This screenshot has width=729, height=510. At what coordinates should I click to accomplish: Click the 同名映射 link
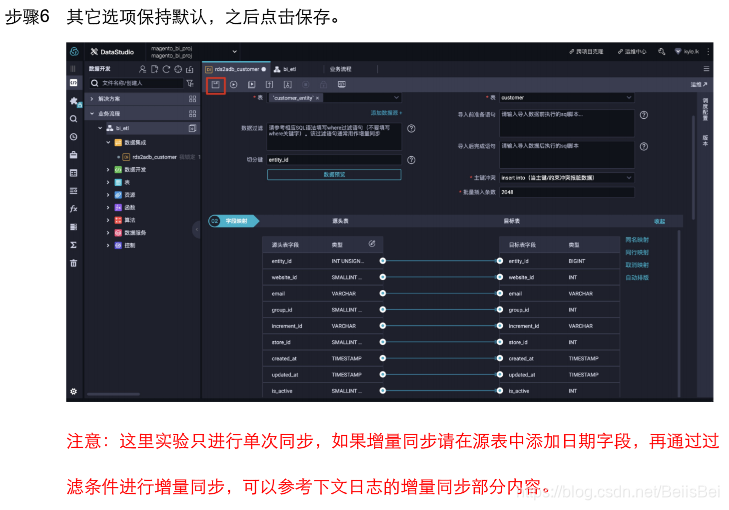637,240
